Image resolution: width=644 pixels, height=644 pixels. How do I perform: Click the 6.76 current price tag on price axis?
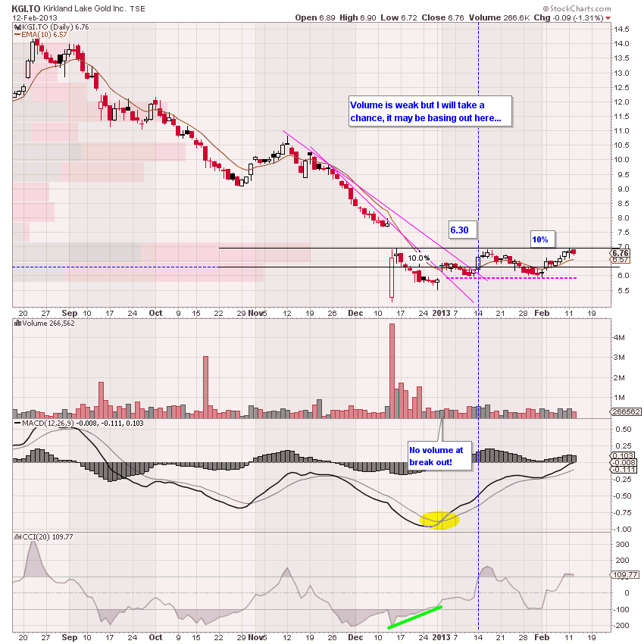point(621,253)
